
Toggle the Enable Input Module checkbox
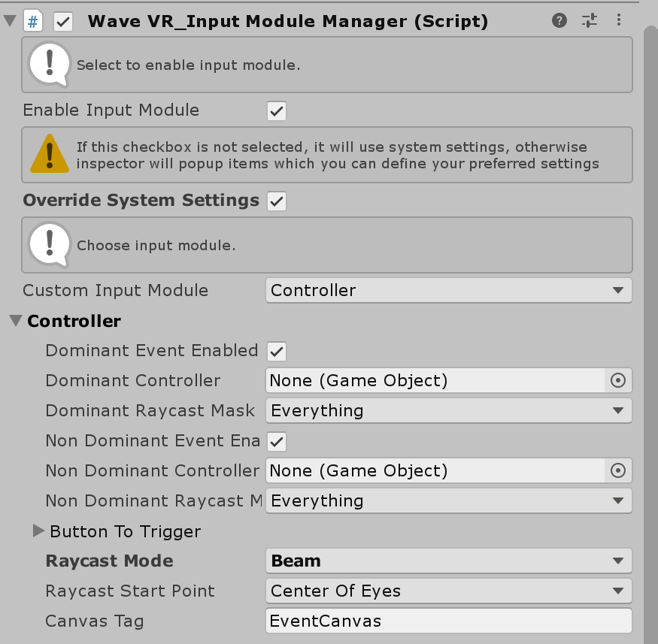click(277, 111)
